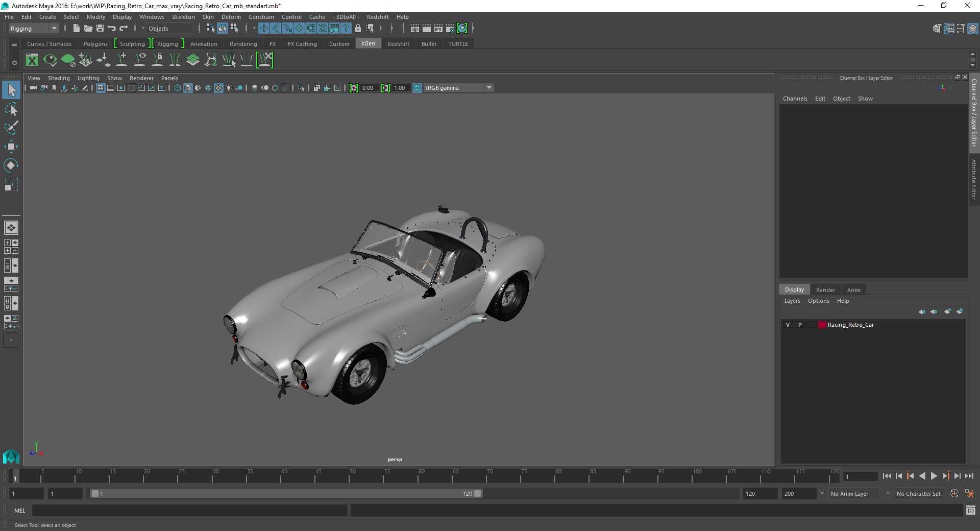Click the IPR render icon
The height and width of the screenshot is (531, 980).
pyautogui.click(x=438, y=29)
